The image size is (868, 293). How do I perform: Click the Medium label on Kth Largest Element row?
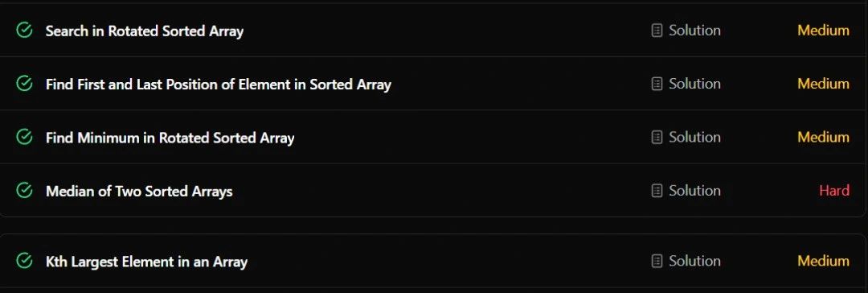[x=823, y=261]
